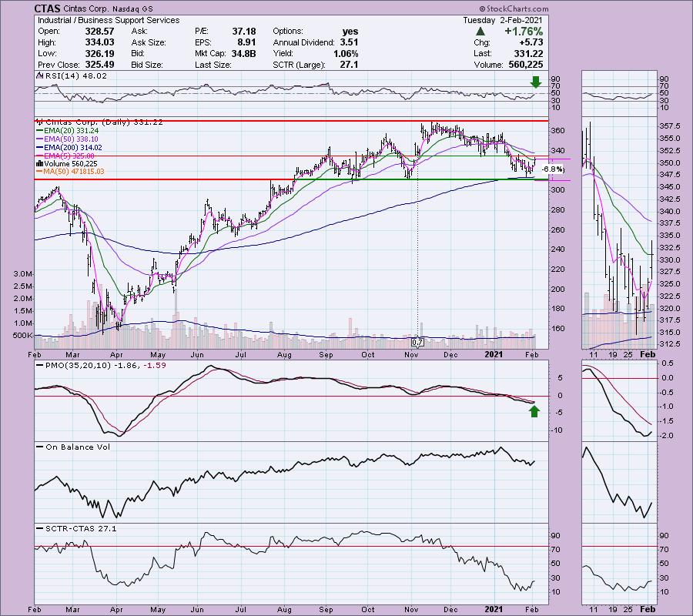Viewport: 693px width, 616px height.
Task: Click the 'On Balance Vol' panel label
Action: (78, 447)
